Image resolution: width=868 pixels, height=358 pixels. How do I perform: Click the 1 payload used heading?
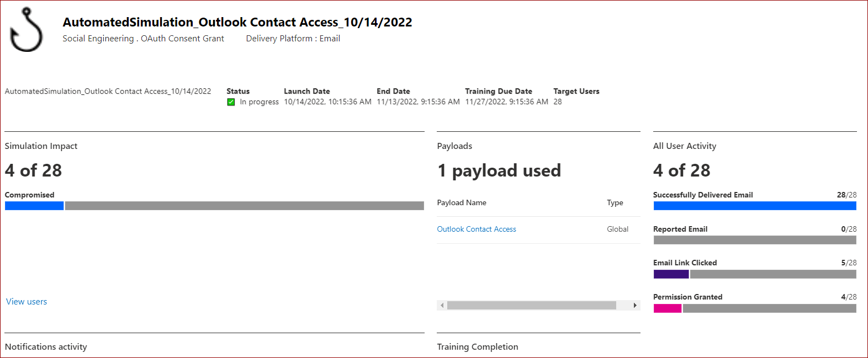499,170
